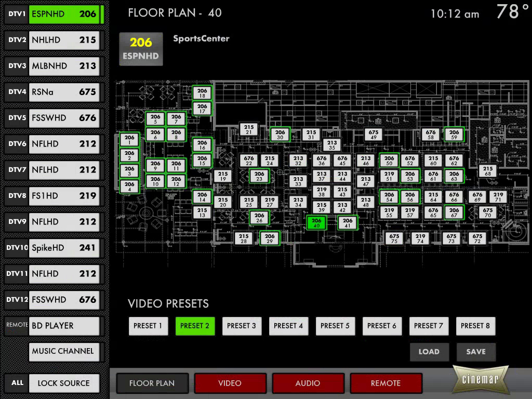Image resolution: width=532 pixels, height=399 pixels.
Task: Select the MUSIC CHANNEL source
Action: tap(64, 352)
